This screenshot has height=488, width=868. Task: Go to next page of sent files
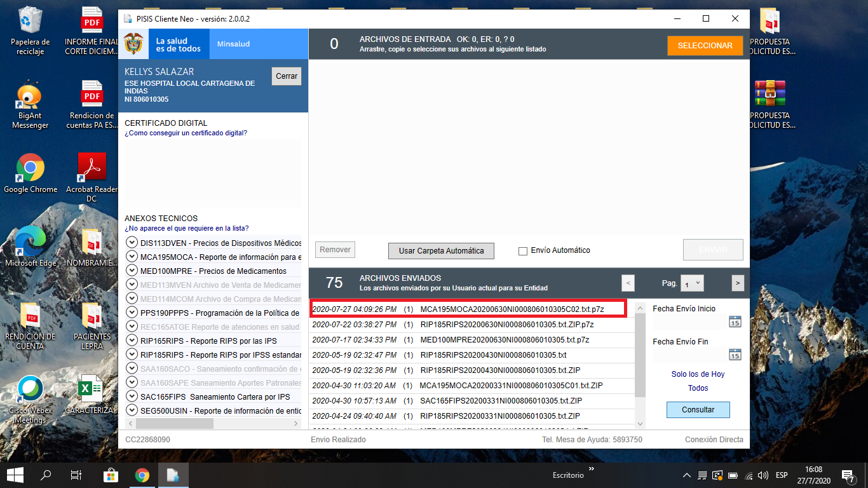[x=738, y=283]
